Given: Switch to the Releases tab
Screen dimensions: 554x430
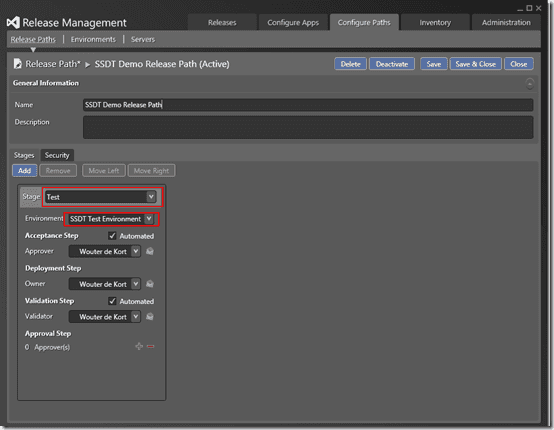Looking at the screenshot, I should 222,22.
